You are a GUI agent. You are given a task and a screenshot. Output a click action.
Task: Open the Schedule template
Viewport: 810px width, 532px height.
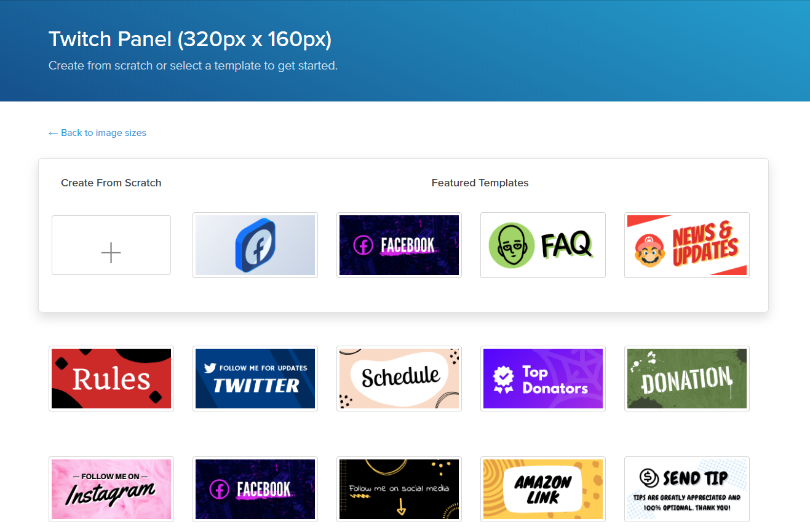(x=399, y=378)
